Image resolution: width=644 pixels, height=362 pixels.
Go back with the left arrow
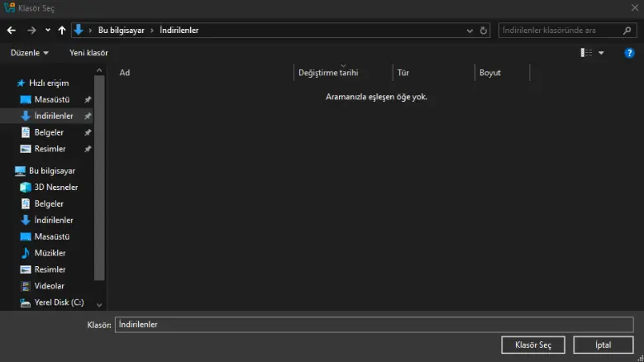click(x=11, y=31)
